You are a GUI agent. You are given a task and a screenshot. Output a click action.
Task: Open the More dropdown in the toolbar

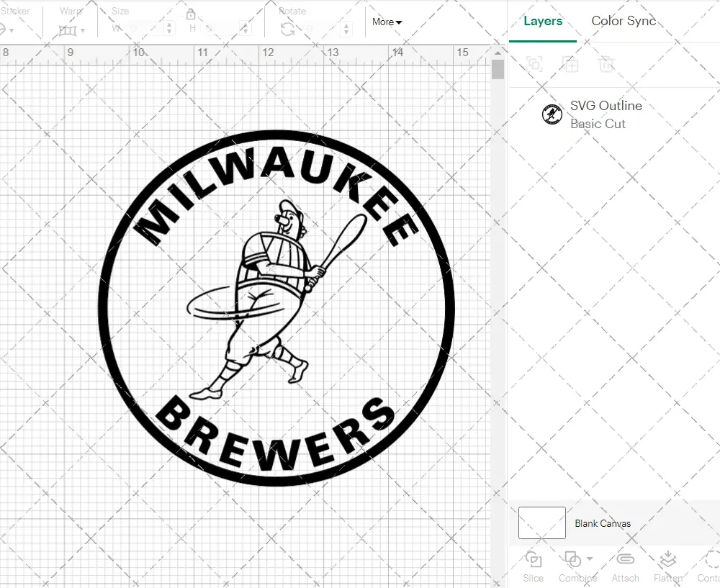pyautogui.click(x=387, y=22)
